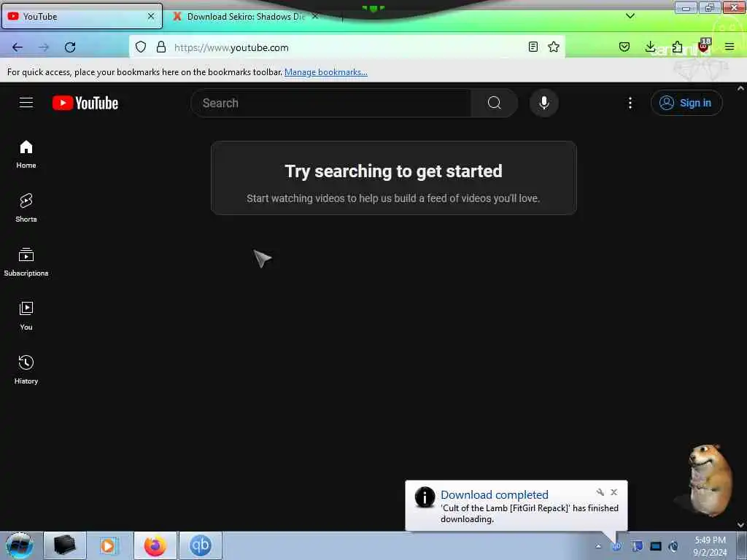Expand the list all tabs chevron
Image resolution: width=747 pixels, height=560 pixels.
click(630, 16)
